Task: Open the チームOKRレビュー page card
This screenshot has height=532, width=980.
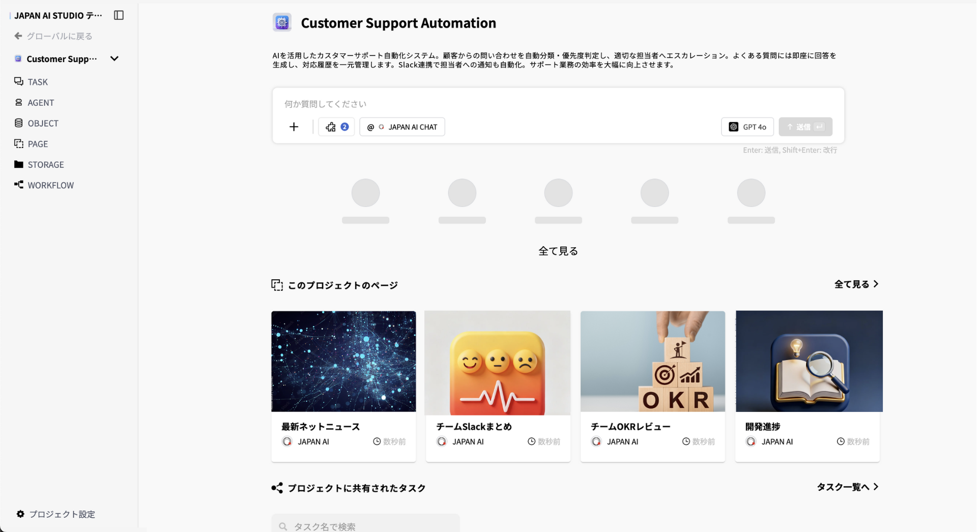Action: pos(652,386)
